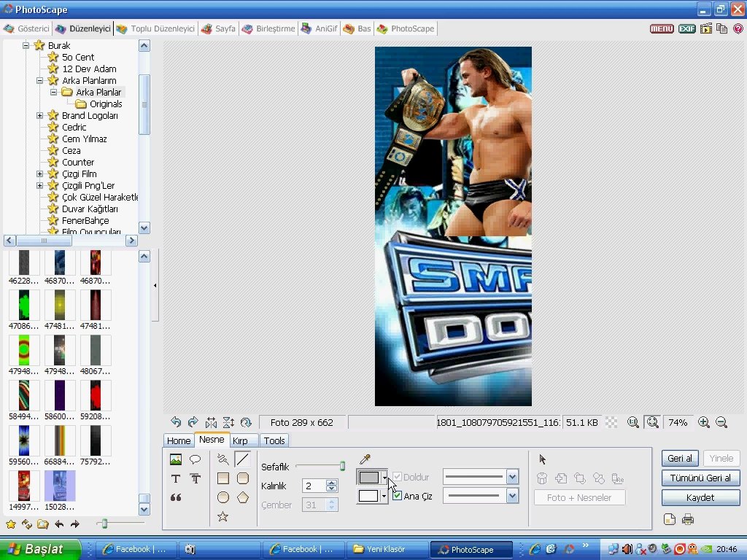Open the help question mark icon

(x=738, y=28)
